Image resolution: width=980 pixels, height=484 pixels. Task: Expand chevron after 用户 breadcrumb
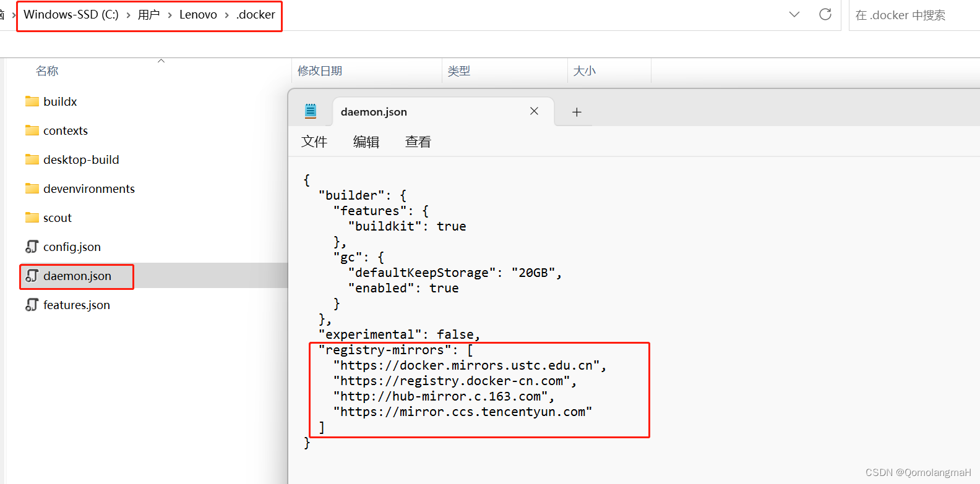pos(170,15)
